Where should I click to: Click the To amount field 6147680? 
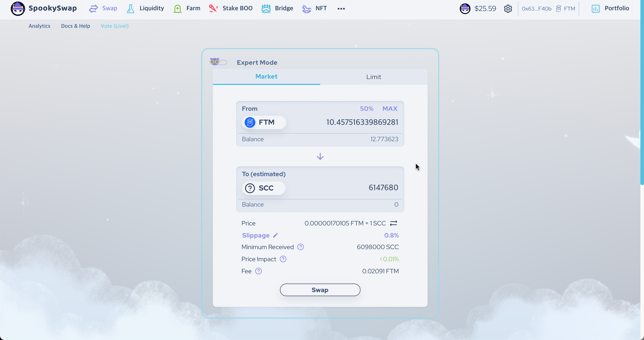click(x=383, y=188)
